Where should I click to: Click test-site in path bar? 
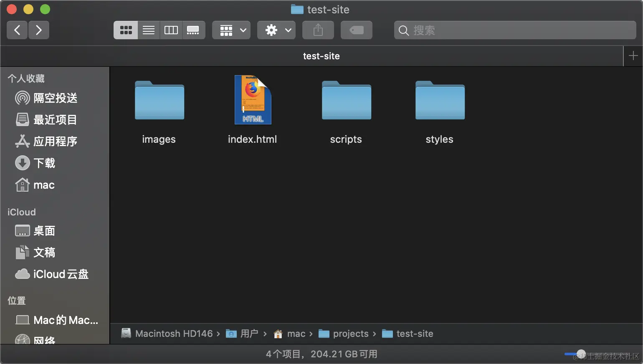(408, 334)
